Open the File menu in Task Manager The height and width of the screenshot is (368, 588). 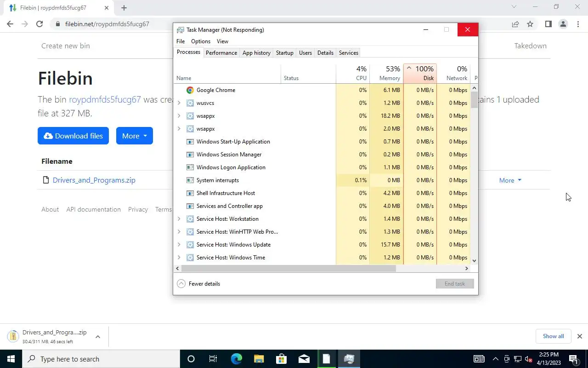(181, 41)
